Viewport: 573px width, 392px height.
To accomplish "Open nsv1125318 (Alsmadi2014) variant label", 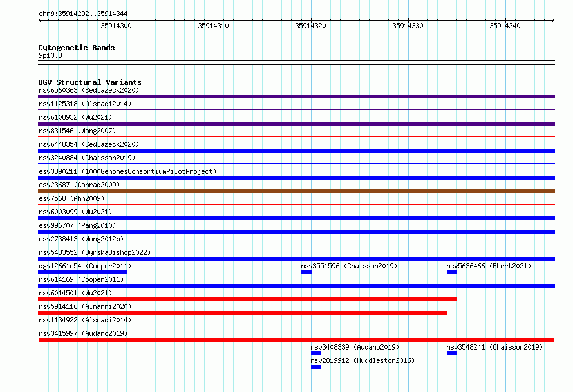I will coord(85,104).
